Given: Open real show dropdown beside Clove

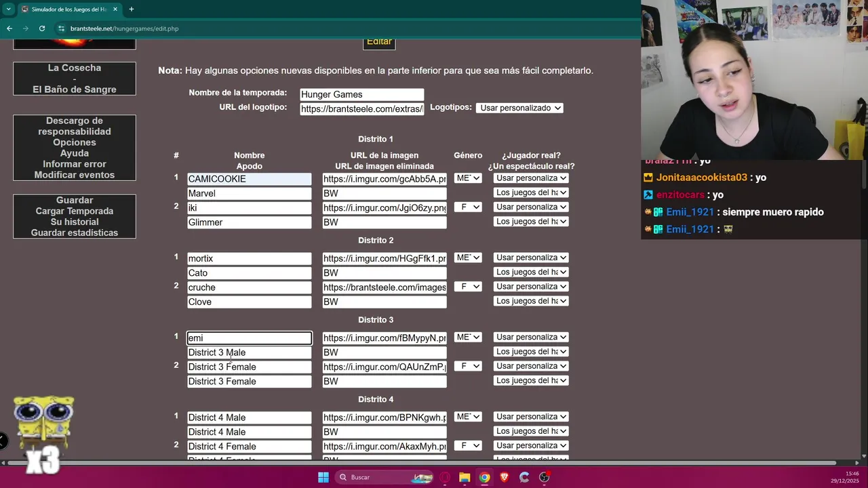Looking at the screenshot, I should 531,301.
